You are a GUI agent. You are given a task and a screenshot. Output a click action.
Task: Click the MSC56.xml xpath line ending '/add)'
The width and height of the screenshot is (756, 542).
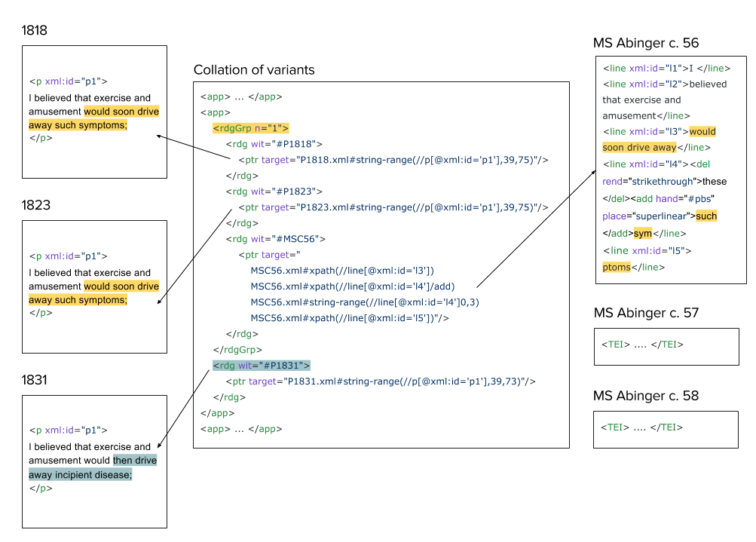353,286
